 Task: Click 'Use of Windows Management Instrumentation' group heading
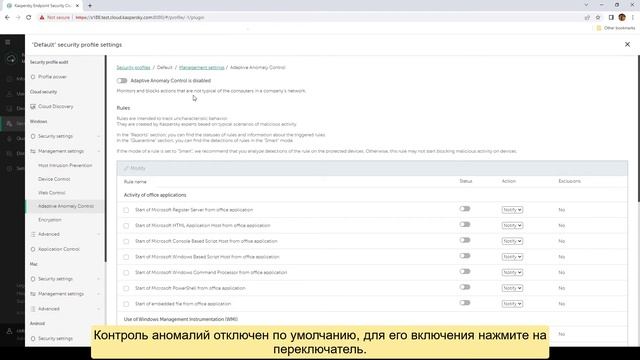point(181,320)
